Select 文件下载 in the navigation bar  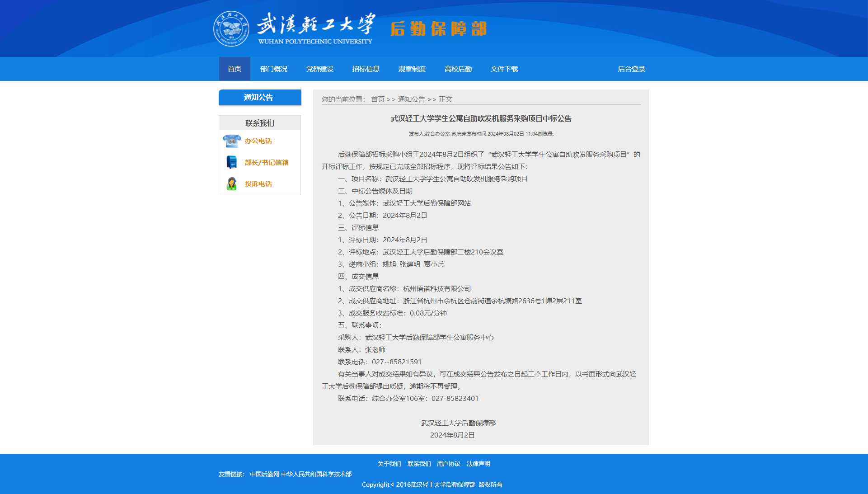point(504,69)
